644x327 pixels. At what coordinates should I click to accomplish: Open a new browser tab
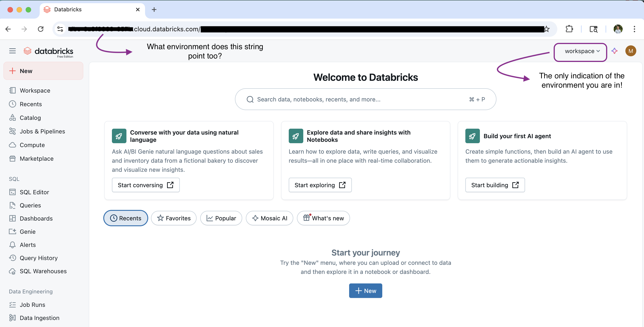(154, 10)
